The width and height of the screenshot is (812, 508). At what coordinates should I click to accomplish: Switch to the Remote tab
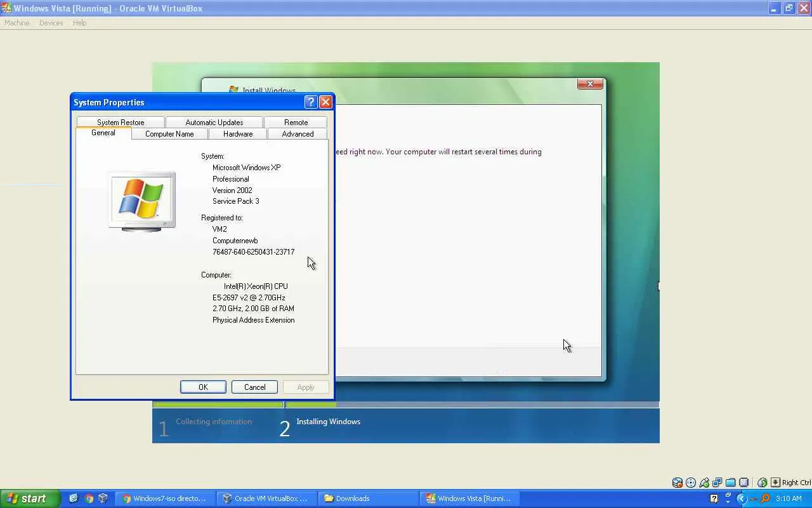pyautogui.click(x=296, y=122)
